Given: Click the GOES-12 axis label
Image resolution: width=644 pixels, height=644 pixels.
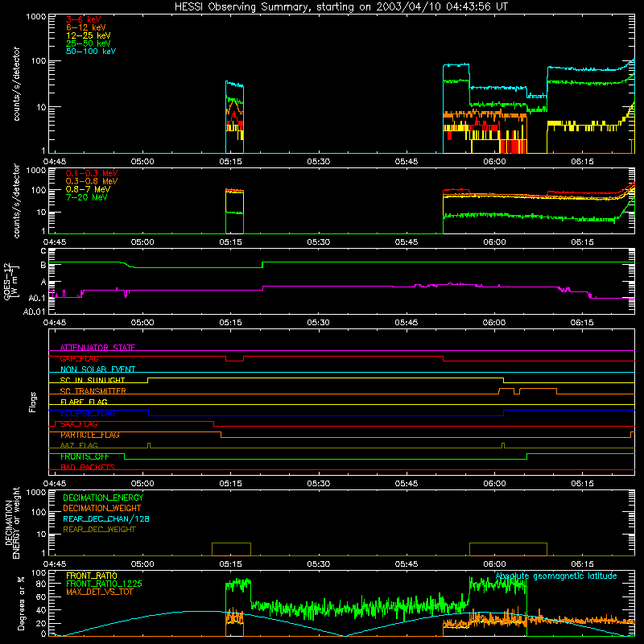Looking at the screenshot, I should click(x=10, y=281).
